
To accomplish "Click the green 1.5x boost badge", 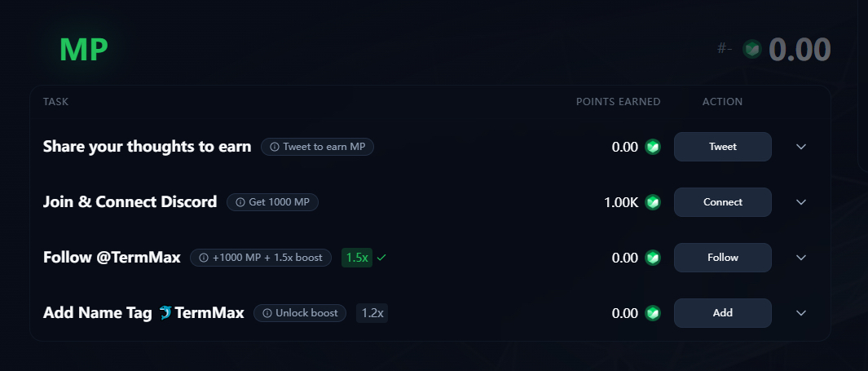I will click(x=357, y=258).
